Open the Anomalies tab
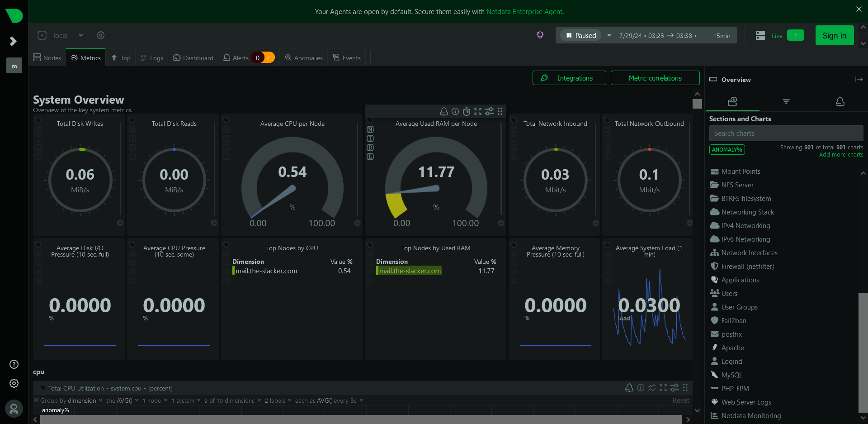The image size is (868, 424). (x=304, y=58)
